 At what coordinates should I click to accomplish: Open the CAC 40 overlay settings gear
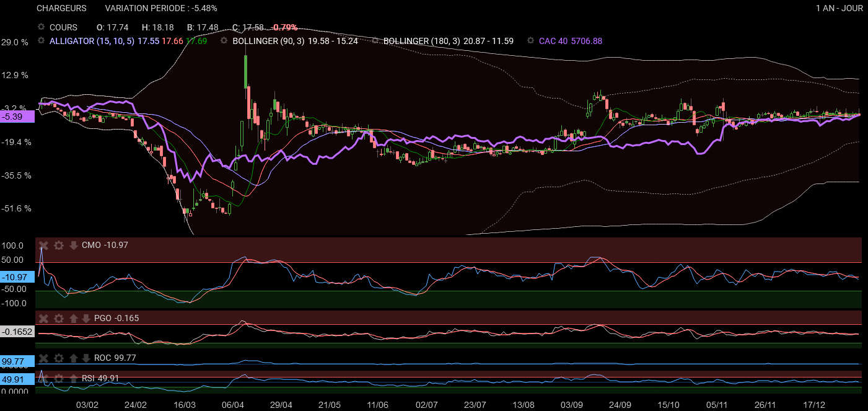[x=531, y=41]
